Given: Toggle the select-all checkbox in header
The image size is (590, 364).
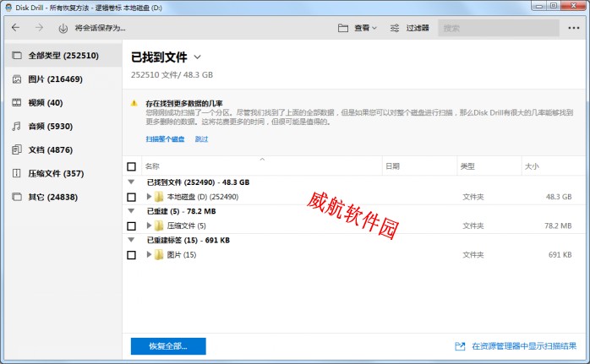Looking at the screenshot, I should point(131,167).
